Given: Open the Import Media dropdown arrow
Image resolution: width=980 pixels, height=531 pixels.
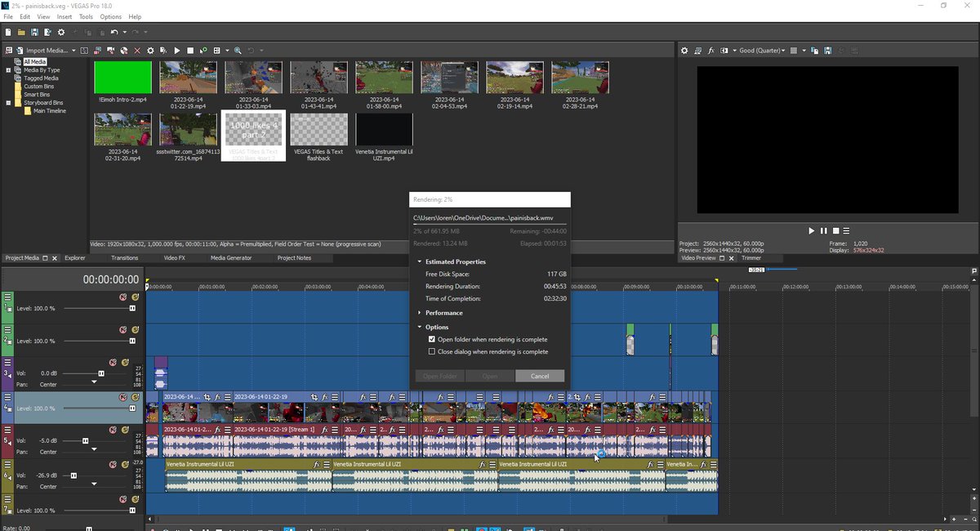Looking at the screenshot, I should click(x=73, y=51).
